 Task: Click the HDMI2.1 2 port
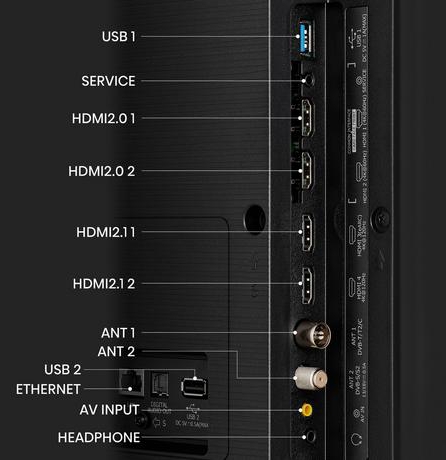[307, 285]
